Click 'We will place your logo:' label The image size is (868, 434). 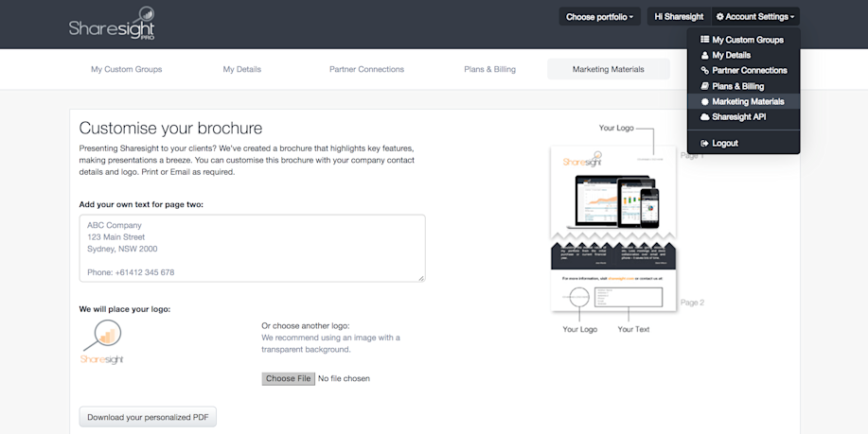tap(125, 309)
